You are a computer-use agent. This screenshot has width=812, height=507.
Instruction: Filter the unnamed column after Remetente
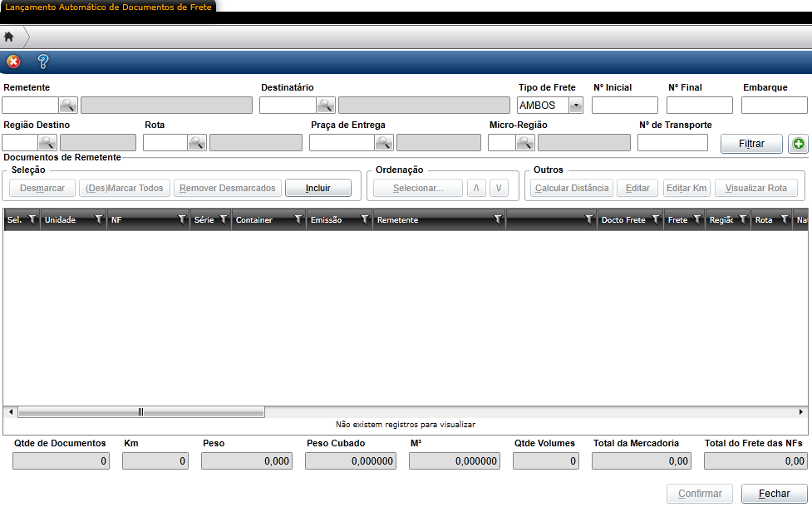pyautogui.click(x=588, y=219)
